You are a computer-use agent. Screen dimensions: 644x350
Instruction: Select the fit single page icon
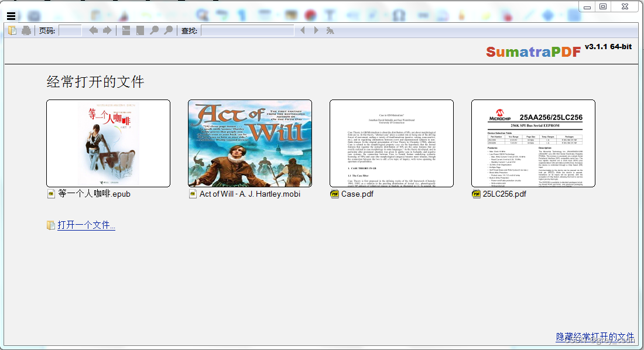pyautogui.click(x=140, y=30)
